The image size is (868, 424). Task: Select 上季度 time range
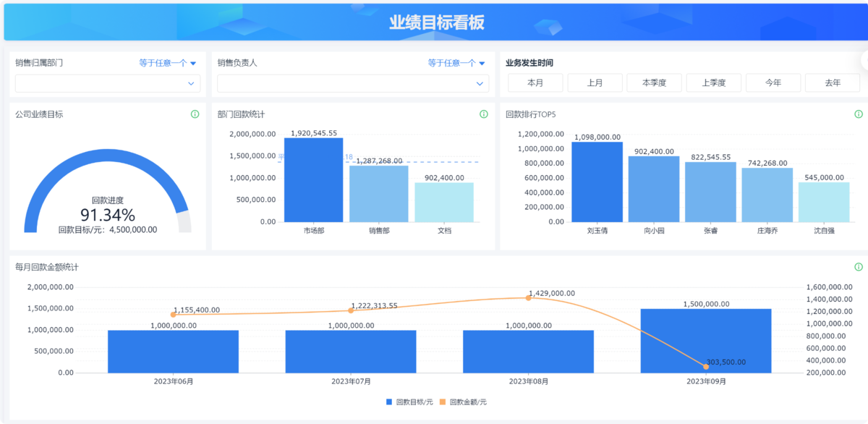(x=713, y=83)
